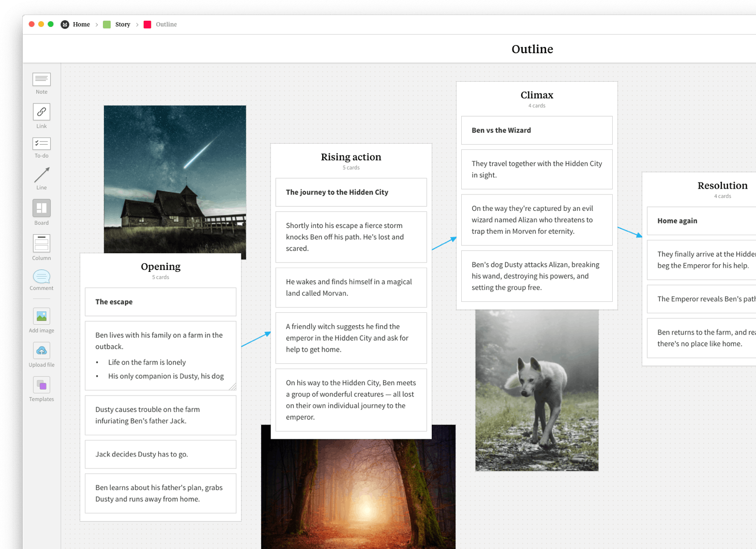Image resolution: width=756 pixels, height=549 pixels.
Task: Click the Outline breadcrumb label
Action: (x=167, y=24)
